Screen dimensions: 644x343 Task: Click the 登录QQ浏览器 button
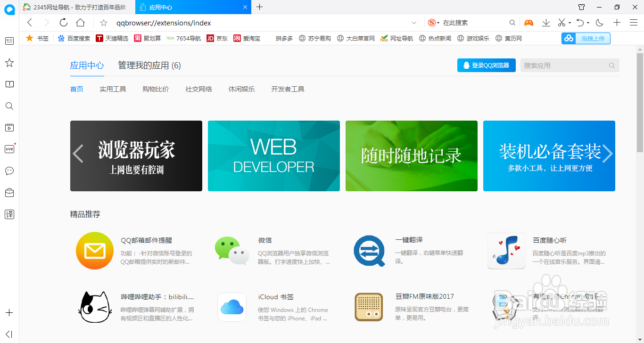tap(487, 65)
